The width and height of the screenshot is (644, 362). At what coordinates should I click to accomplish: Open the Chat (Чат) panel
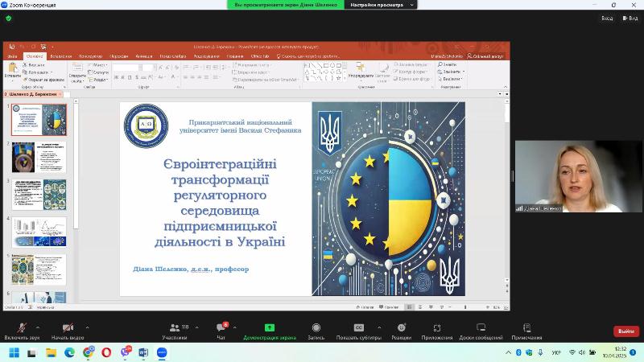pyautogui.click(x=221, y=328)
